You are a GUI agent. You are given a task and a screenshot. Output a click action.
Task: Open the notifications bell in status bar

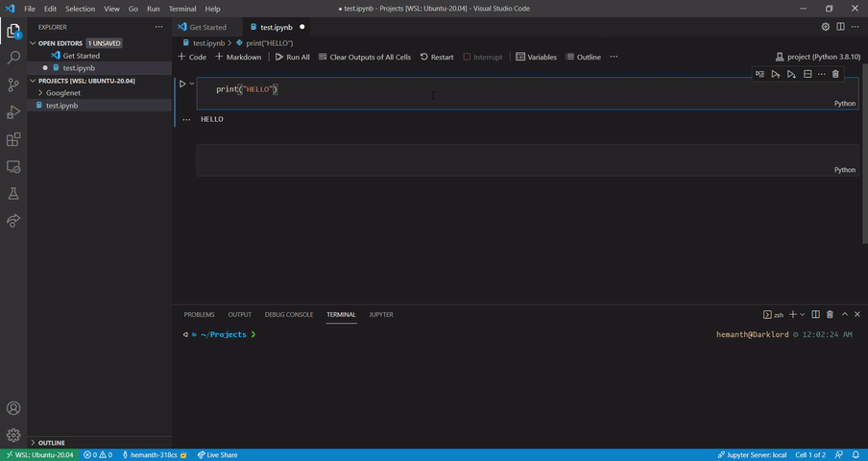856,455
